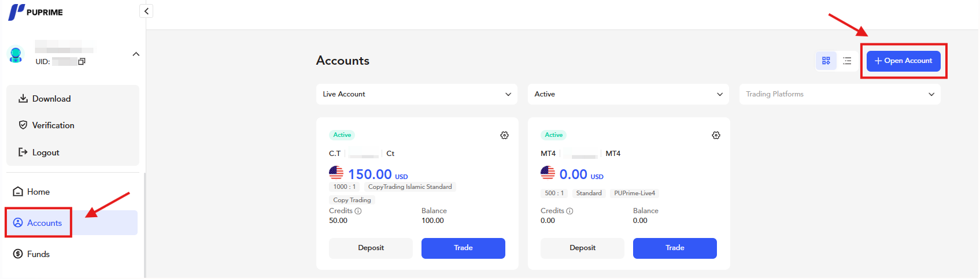980x279 pixels.
Task: Click Deposit on the MT4 account
Action: pyautogui.click(x=582, y=248)
